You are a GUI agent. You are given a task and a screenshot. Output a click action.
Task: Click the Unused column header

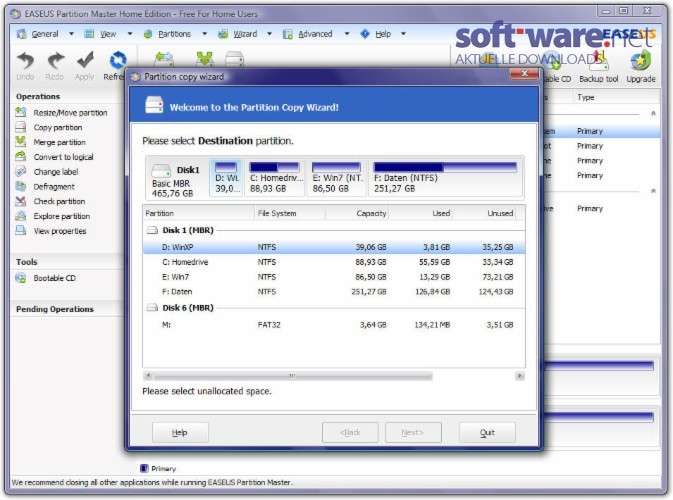[484, 213]
